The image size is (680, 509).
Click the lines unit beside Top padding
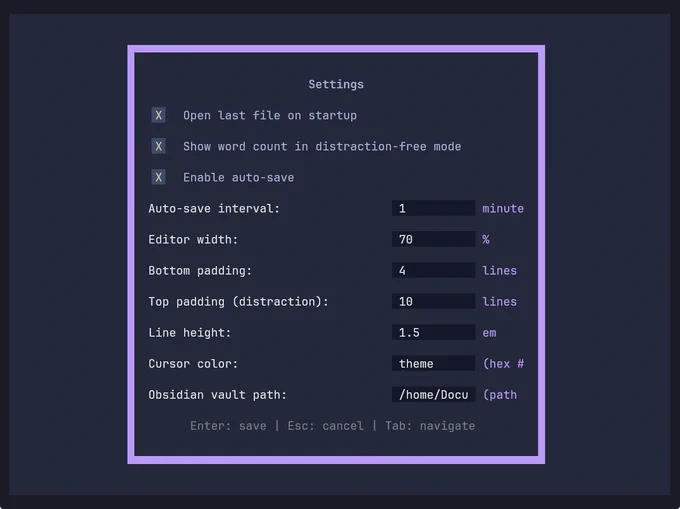tap(500, 302)
